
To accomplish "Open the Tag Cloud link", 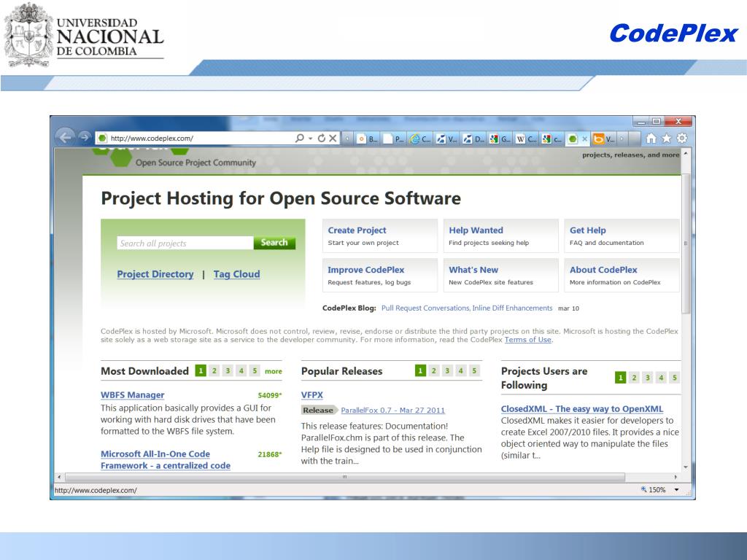I will [x=237, y=274].
